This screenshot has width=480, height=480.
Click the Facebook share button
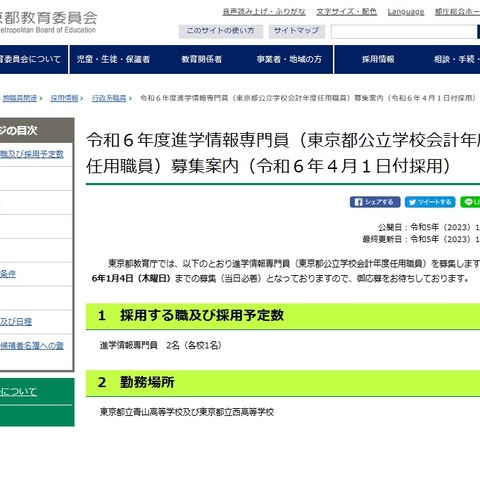pyautogui.click(x=375, y=202)
